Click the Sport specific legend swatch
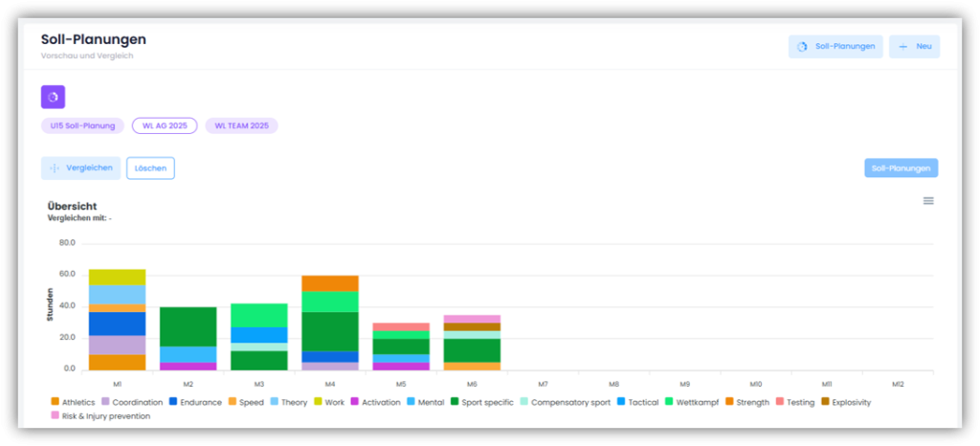This screenshot has height=446, width=980. (x=457, y=403)
